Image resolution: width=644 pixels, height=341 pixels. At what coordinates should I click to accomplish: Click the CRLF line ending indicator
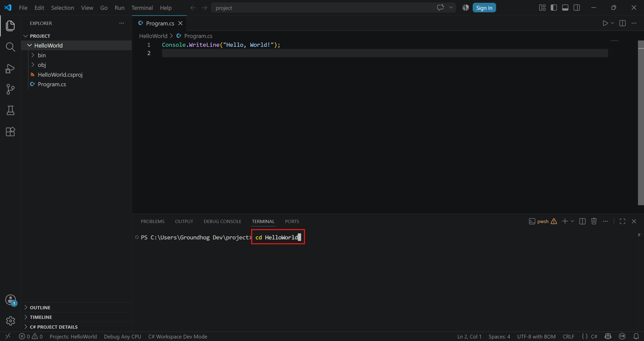pyautogui.click(x=568, y=336)
